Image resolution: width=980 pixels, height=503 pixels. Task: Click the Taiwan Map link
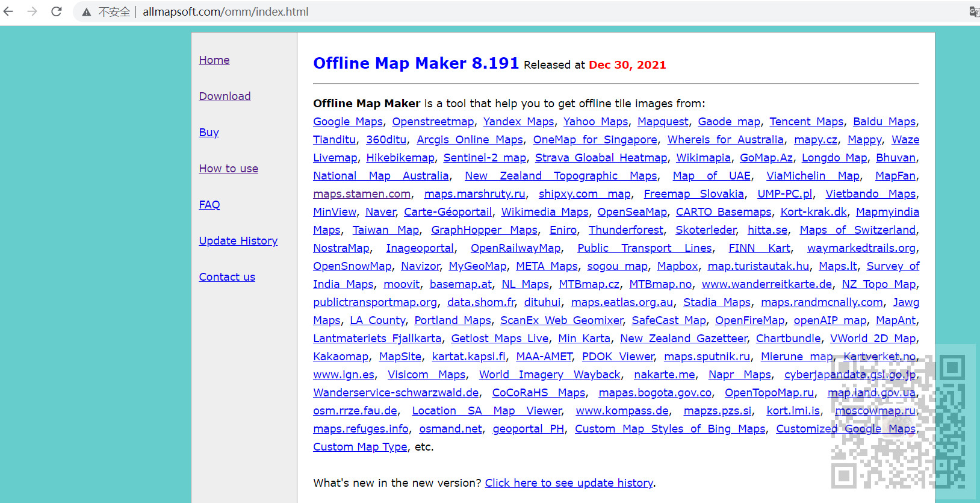(386, 230)
